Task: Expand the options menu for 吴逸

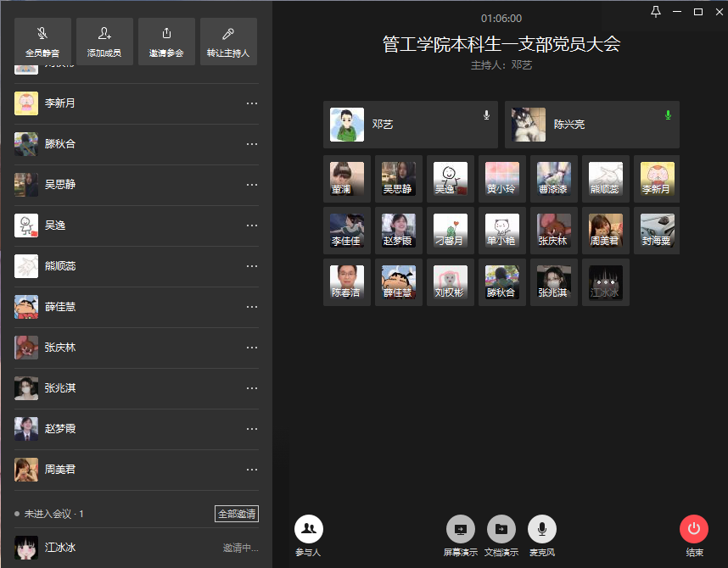Action: pyautogui.click(x=251, y=226)
